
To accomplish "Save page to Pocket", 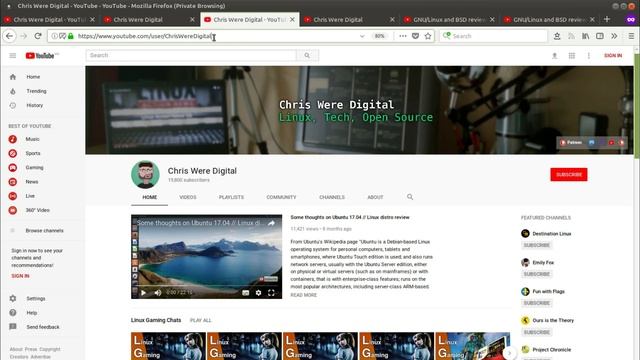I will [416, 36].
